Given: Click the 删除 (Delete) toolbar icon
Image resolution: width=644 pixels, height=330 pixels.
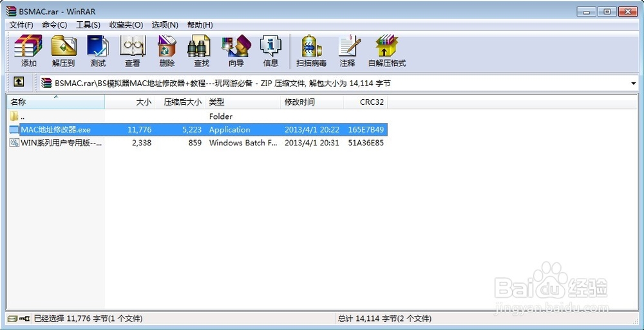Looking at the screenshot, I should coord(167,46).
